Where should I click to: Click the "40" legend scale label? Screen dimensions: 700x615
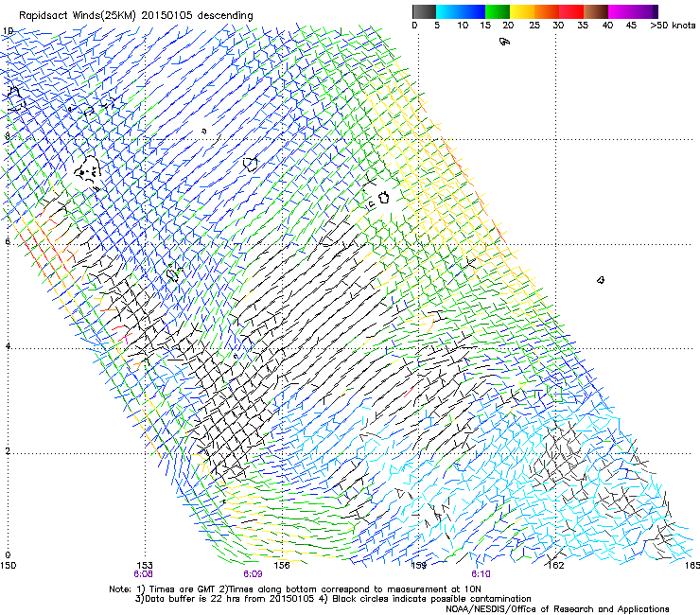[607, 26]
